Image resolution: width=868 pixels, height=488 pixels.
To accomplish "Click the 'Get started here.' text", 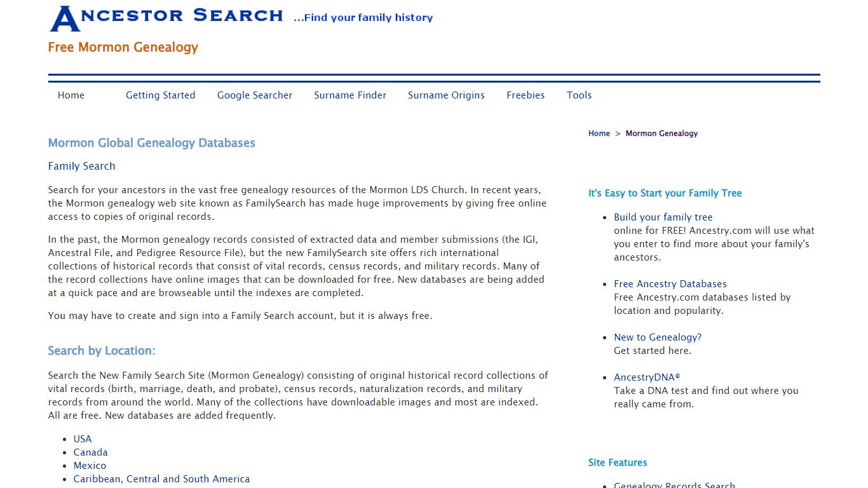I will [x=653, y=351].
